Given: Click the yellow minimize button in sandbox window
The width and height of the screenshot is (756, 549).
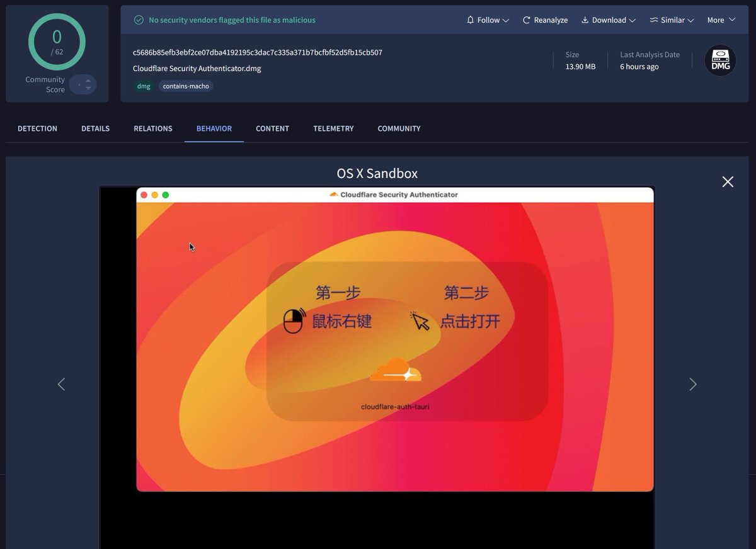Looking at the screenshot, I should [x=155, y=195].
